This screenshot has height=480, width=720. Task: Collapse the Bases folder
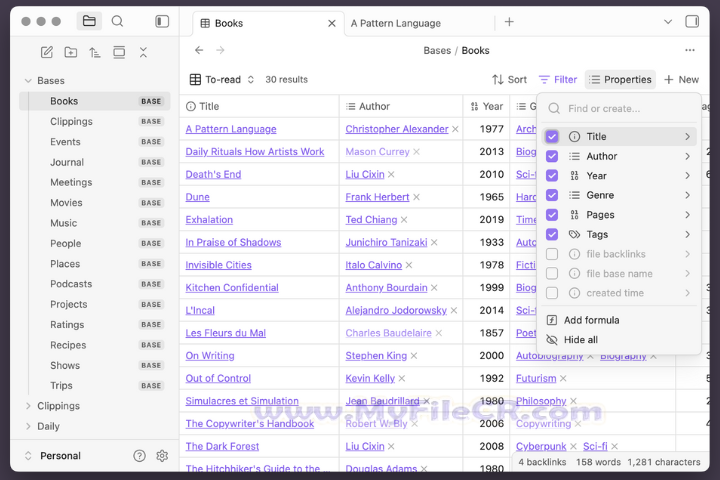coord(28,81)
